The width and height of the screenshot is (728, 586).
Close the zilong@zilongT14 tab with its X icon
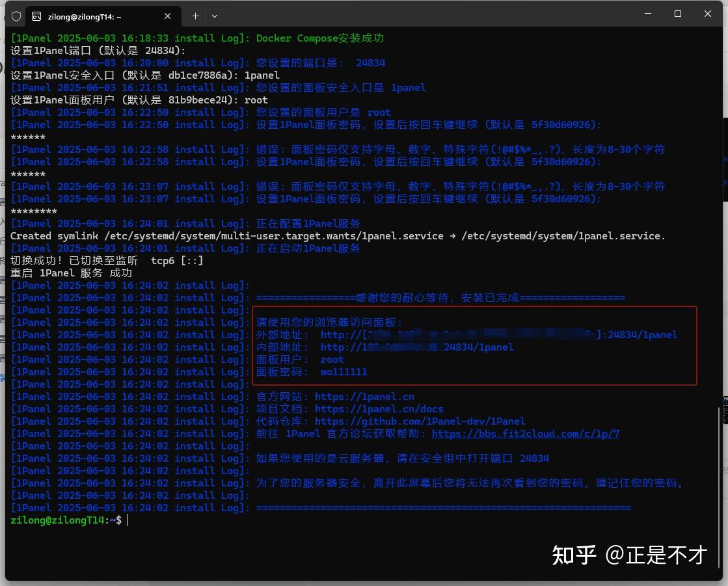(x=167, y=16)
